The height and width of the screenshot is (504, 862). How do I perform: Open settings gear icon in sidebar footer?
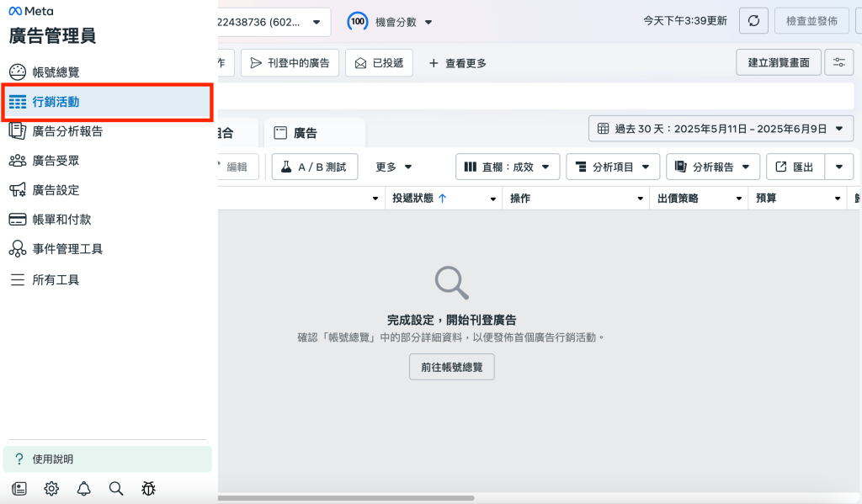pyautogui.click(x=51, y=488)
